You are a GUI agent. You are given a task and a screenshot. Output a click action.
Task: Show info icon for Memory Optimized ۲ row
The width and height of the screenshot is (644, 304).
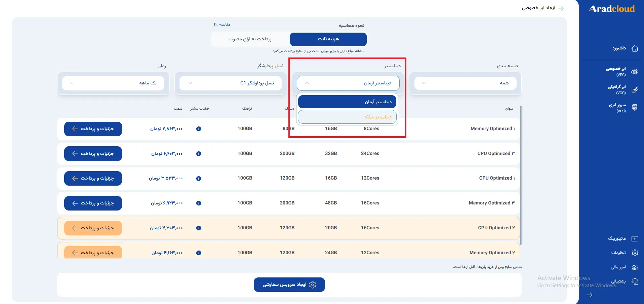point(199,253)
